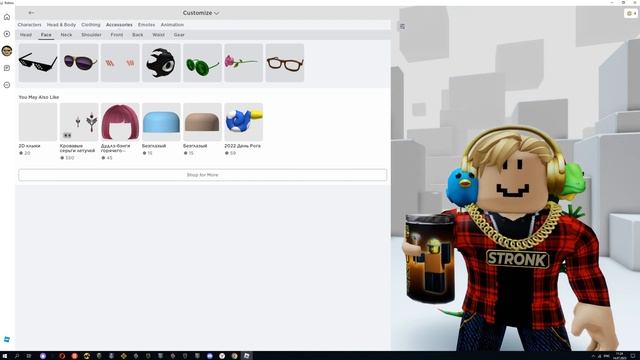Click the Shop for More button

[x=202, y=175]
